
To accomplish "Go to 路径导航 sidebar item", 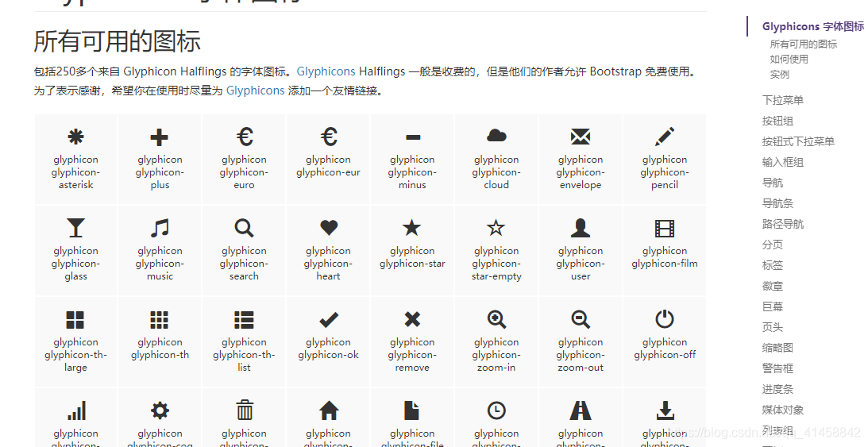I will [783, 224].
